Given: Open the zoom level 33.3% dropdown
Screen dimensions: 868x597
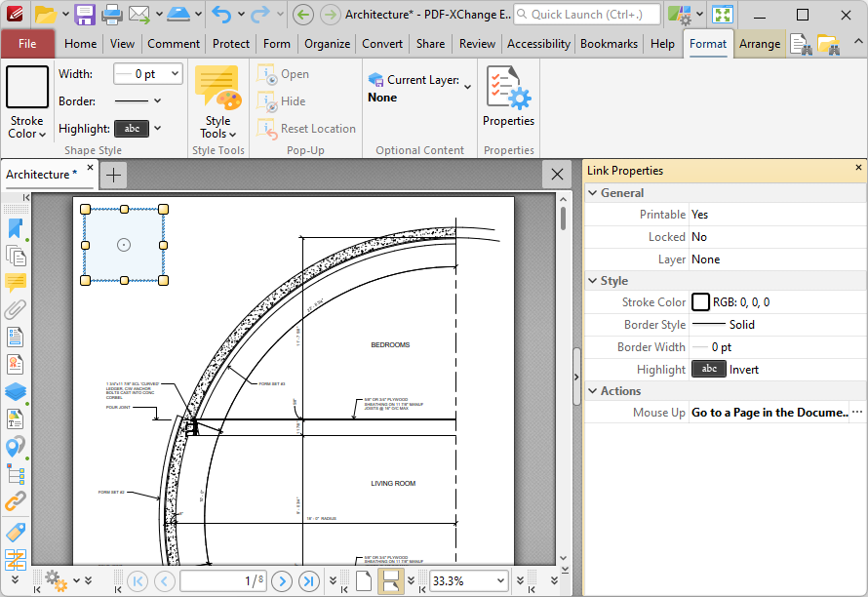Looking at the screenshot, I should point(500,581).
